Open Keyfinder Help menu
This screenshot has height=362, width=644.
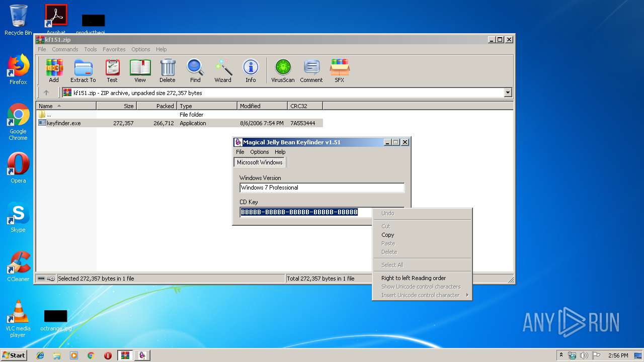(x=280, y=152)
